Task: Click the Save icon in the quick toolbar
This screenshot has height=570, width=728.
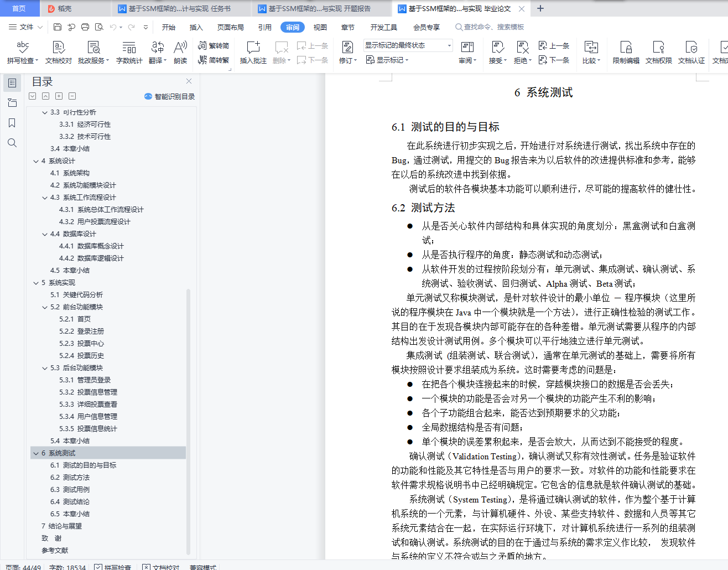Action: coord(58,27)
